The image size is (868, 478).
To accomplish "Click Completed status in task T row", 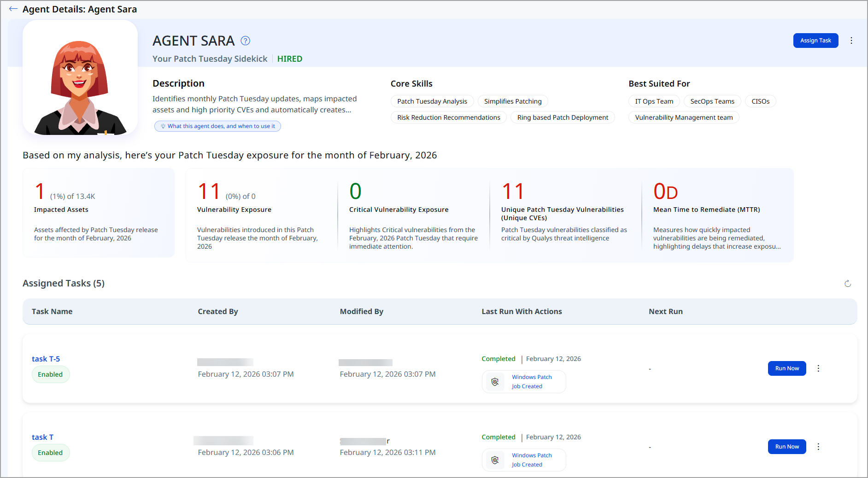I will (499, 437).
